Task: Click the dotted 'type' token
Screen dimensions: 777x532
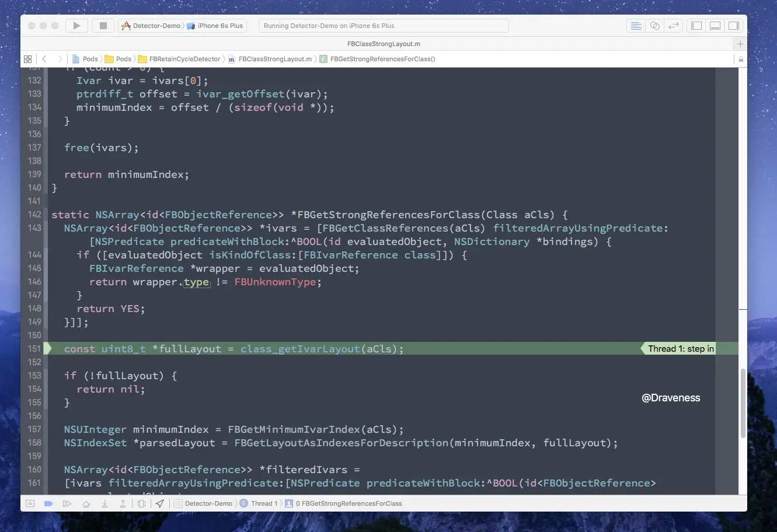Action: [196, 282]
